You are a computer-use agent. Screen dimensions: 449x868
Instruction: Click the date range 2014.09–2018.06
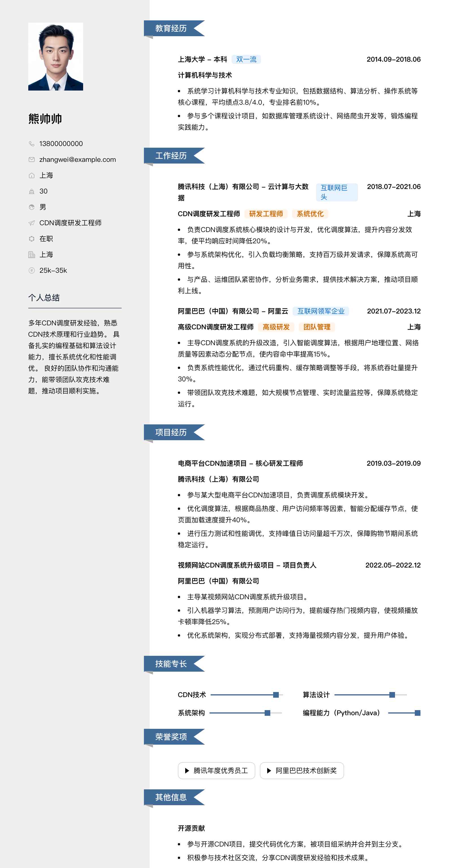click(393, 59)
